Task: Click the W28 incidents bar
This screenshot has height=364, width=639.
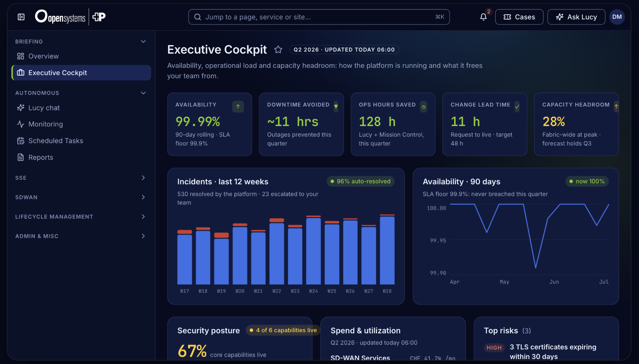Action: (x=387, y=249)
